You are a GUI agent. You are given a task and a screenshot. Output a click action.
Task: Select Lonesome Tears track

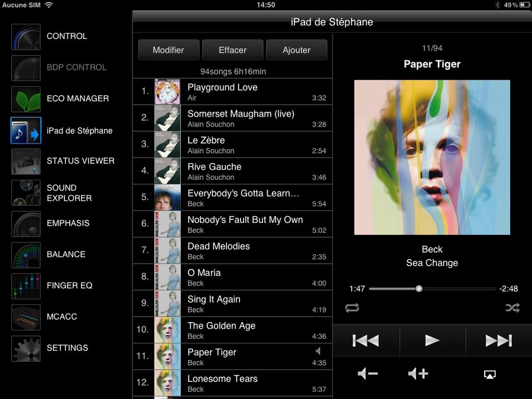coord(232,382)
